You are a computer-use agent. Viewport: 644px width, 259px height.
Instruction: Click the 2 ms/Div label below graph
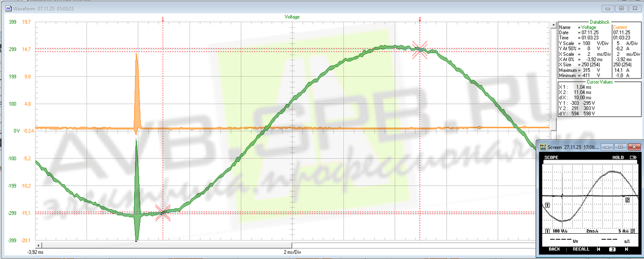(x=292, y=251)
